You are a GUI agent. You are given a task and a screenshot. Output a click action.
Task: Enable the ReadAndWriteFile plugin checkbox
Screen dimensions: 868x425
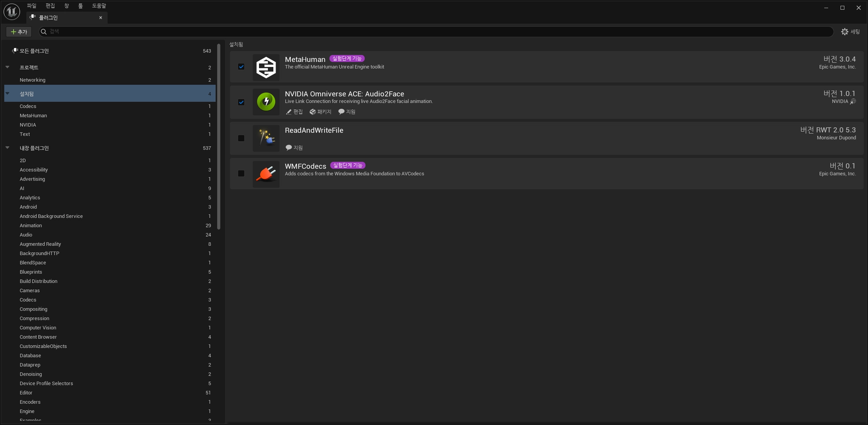click(241, 138)
